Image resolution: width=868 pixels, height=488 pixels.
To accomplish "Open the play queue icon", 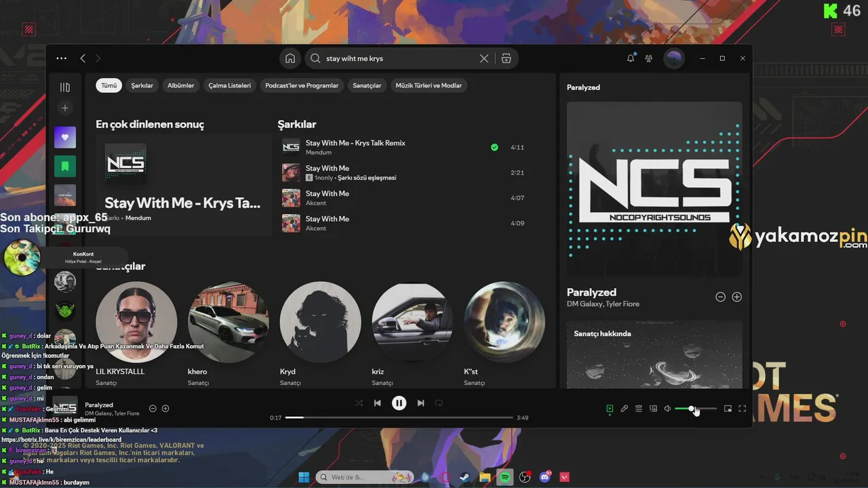I will tap(639, 409).
